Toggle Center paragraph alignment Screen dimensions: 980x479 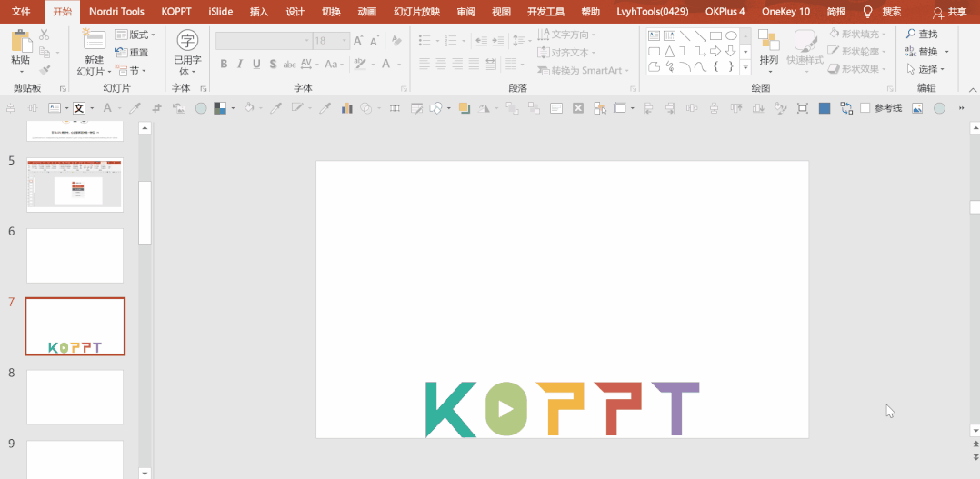coord(441,64)
